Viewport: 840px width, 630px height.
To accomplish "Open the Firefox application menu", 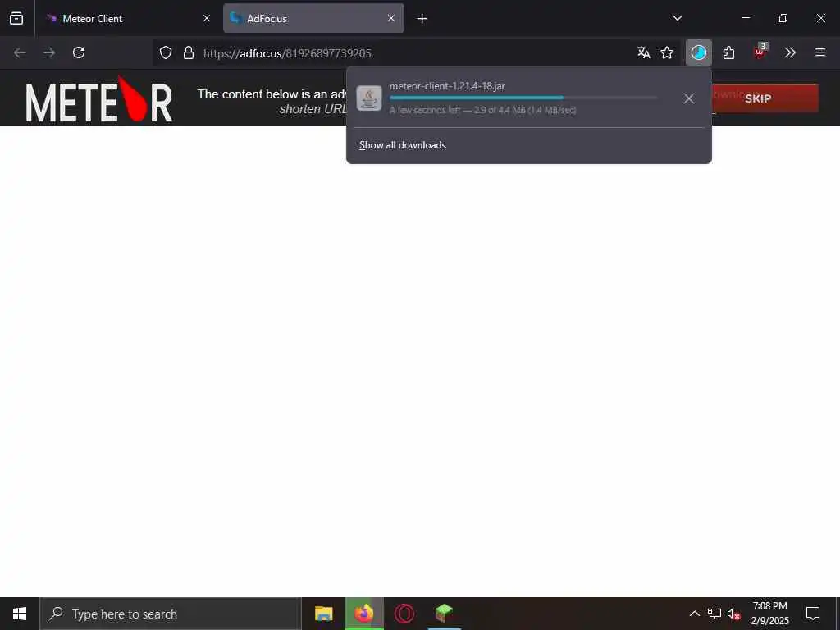I will (x=820, y=52).
